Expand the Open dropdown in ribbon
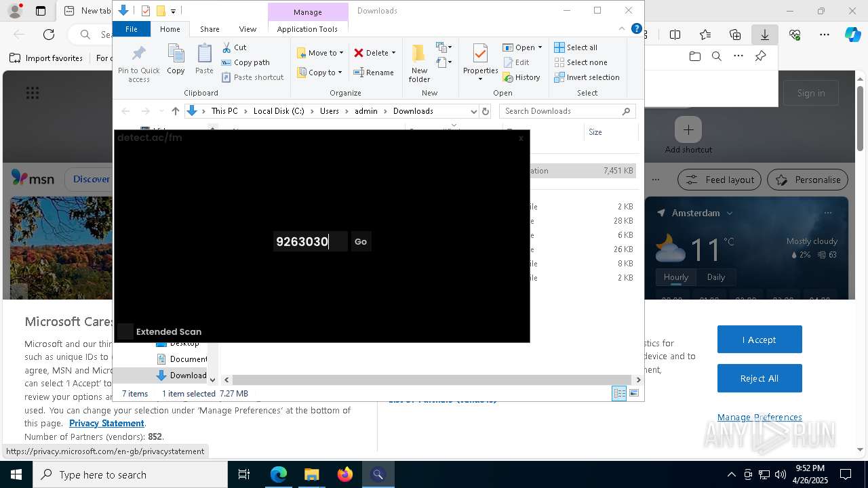This screenshot has height=488, width=868. (x=540, y=47)
